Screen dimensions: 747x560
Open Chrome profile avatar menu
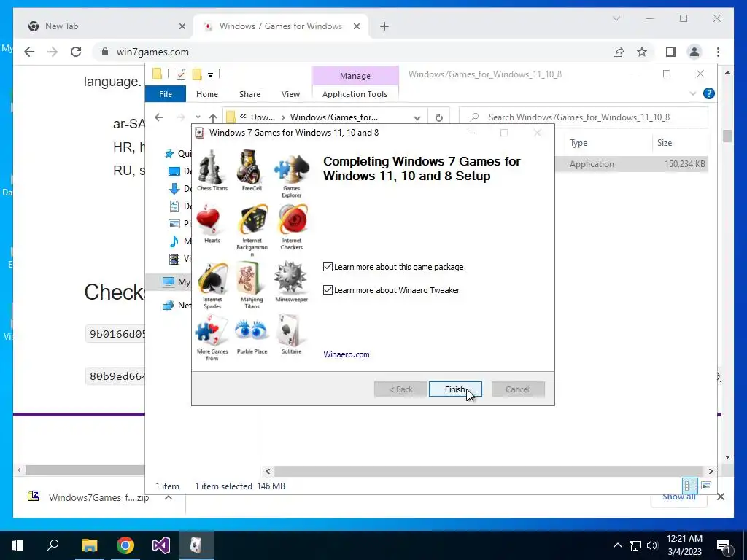click(694, 52)
